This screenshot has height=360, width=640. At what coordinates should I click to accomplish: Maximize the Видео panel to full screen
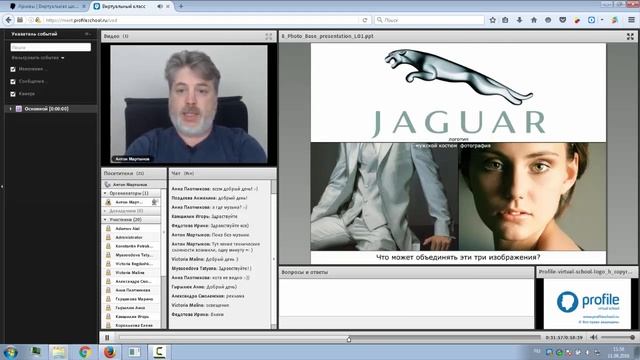pyautogui.click(x=269, y=36)
